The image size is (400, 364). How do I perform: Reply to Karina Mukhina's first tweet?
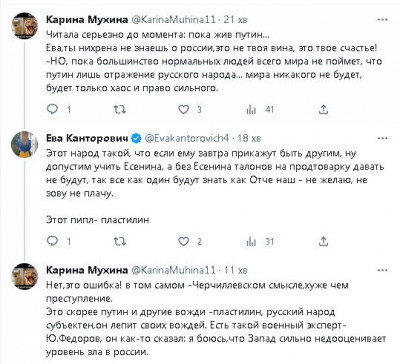point(52,109)
